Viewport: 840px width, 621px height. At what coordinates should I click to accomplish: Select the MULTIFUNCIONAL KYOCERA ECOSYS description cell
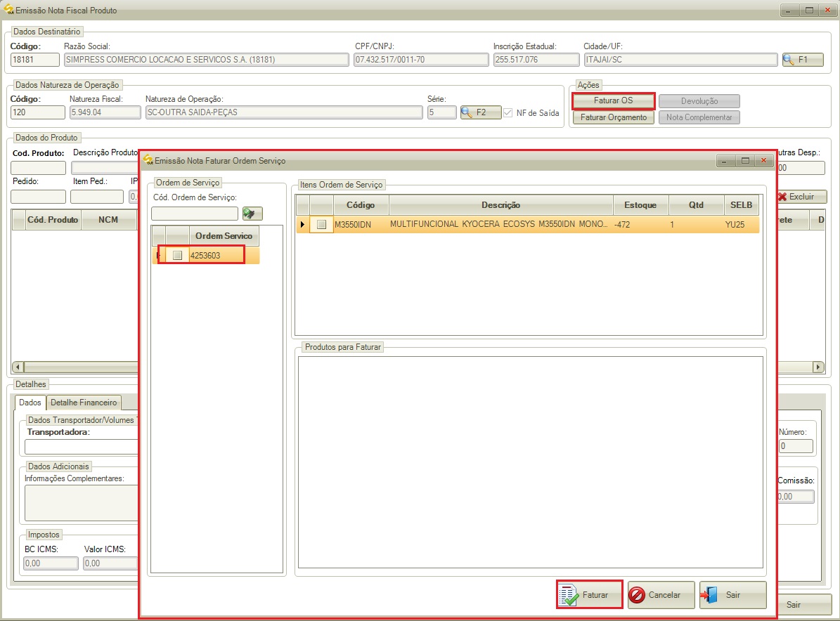[x=501, y=224]
